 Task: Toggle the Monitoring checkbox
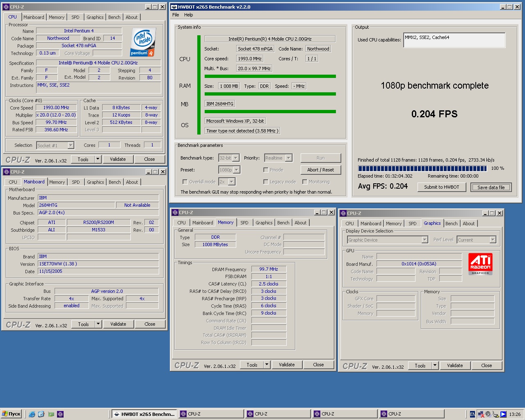[x=305, y=182]
